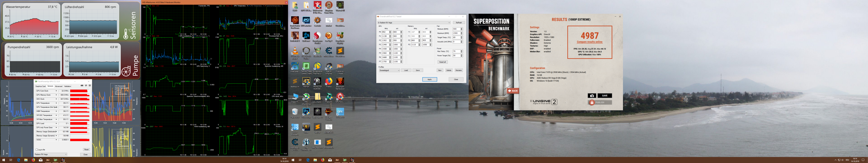Image resolution: width=868 pixels, height=163 pixels.
Task: Open the OverdriveNTool GPU selection dropdown
Action: click(414, 23)
